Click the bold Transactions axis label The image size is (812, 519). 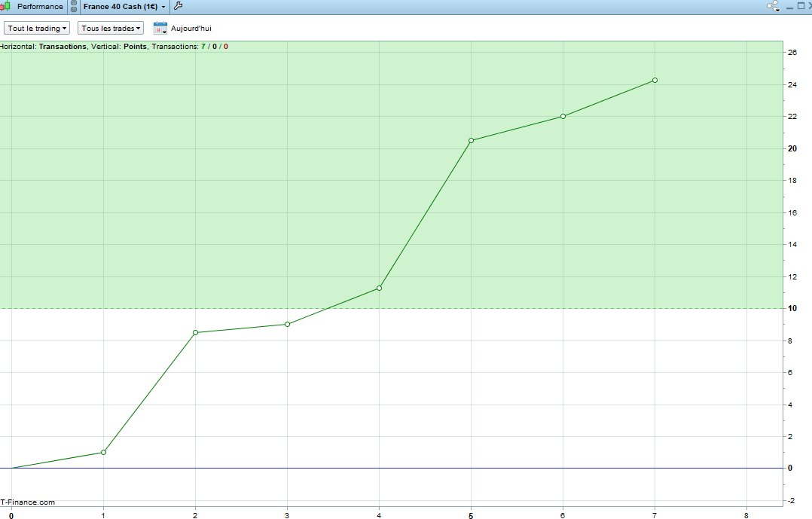click(x=63, y=47)
